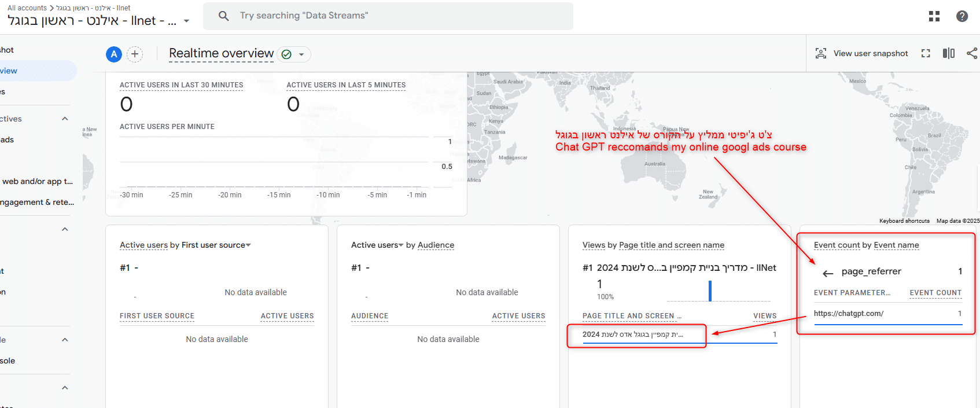Click 'EVENT COUNT' column header

(x=935, y=292)
